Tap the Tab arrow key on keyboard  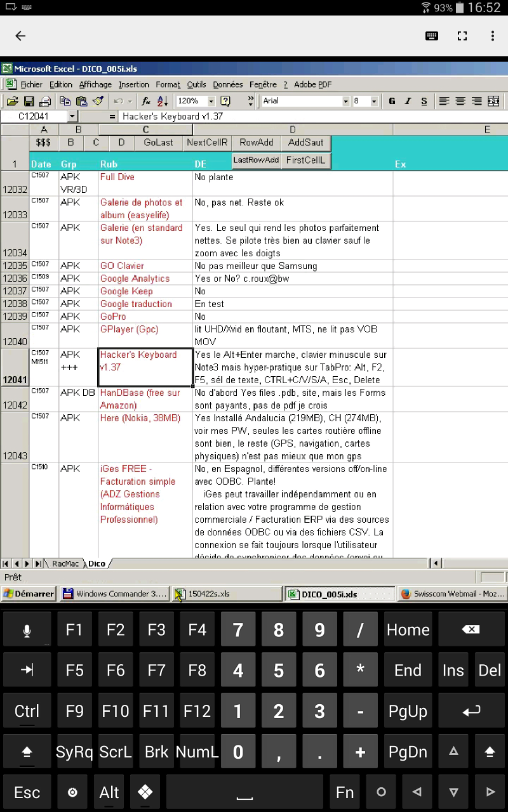click(x=27, y=671)
